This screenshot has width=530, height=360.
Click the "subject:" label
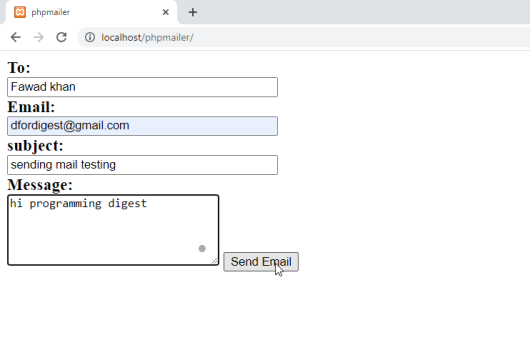tap(35, 146)
